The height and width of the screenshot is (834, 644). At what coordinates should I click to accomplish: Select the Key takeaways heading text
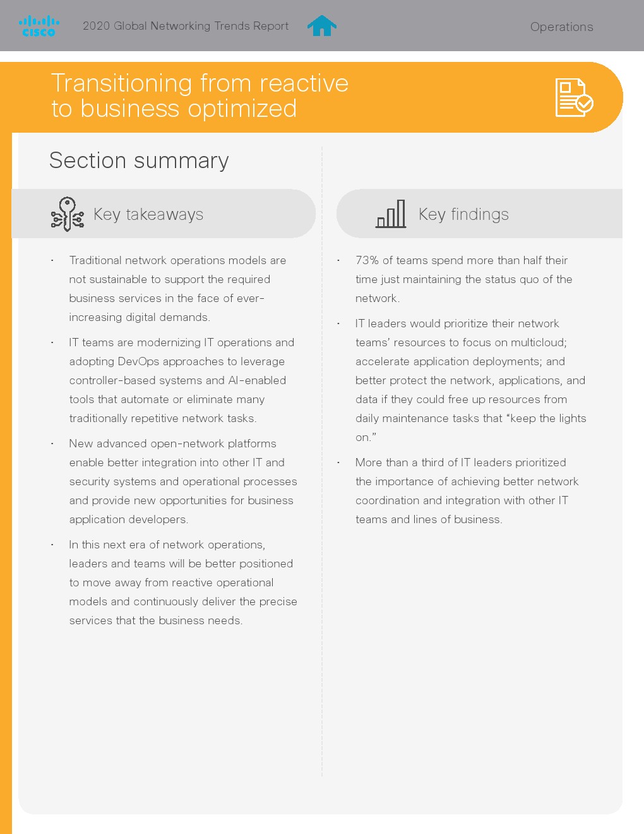(x=148, y=215)
